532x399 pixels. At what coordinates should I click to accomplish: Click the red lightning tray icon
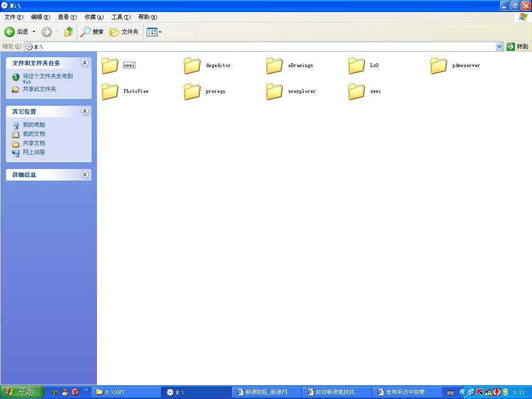click(497, 392)
